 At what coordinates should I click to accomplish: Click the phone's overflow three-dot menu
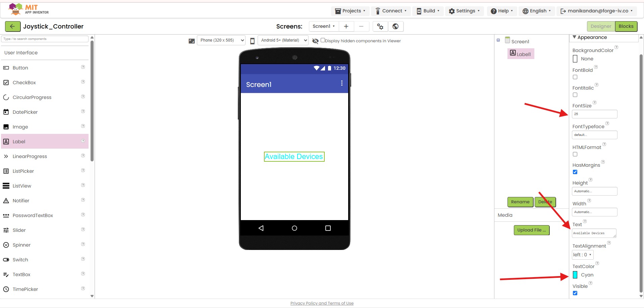[x=342, y=83]
